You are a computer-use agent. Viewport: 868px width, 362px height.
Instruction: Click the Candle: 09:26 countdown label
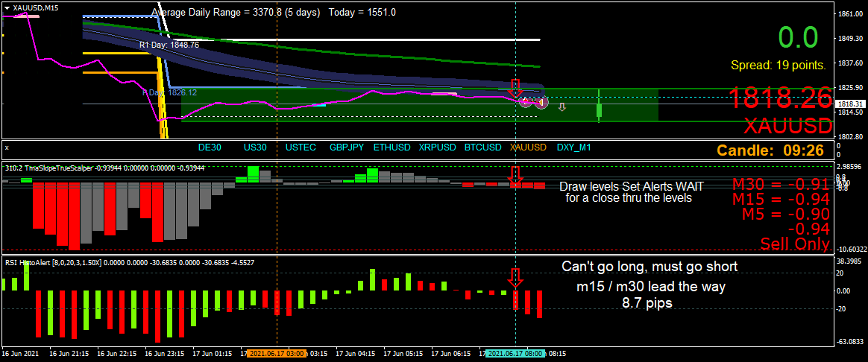(770, 150)
